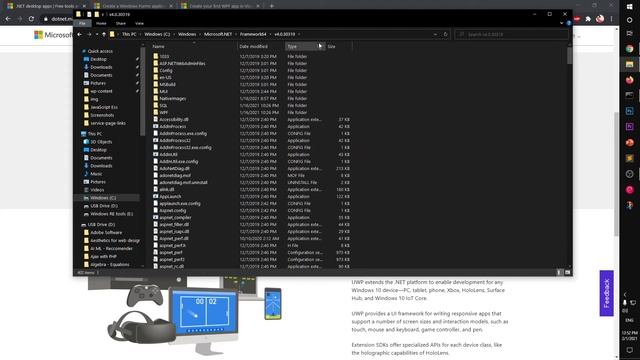Open Downloads under Quick access
The width and height of the screenshot is (640, 360).
click(x=101, y=67)
